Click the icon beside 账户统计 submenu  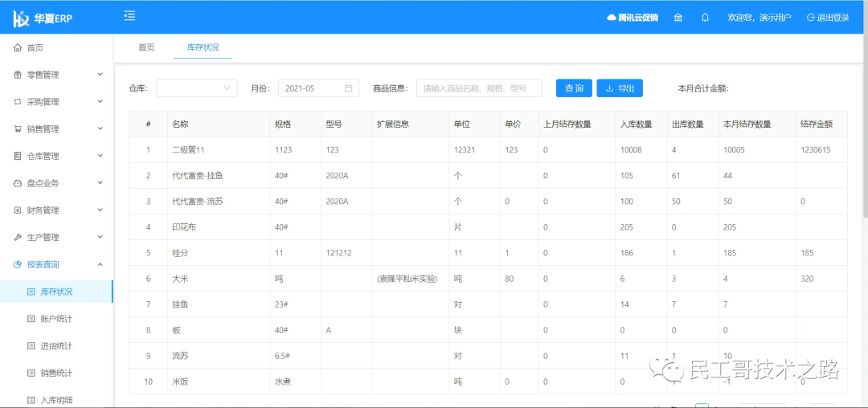pos(31,318)
